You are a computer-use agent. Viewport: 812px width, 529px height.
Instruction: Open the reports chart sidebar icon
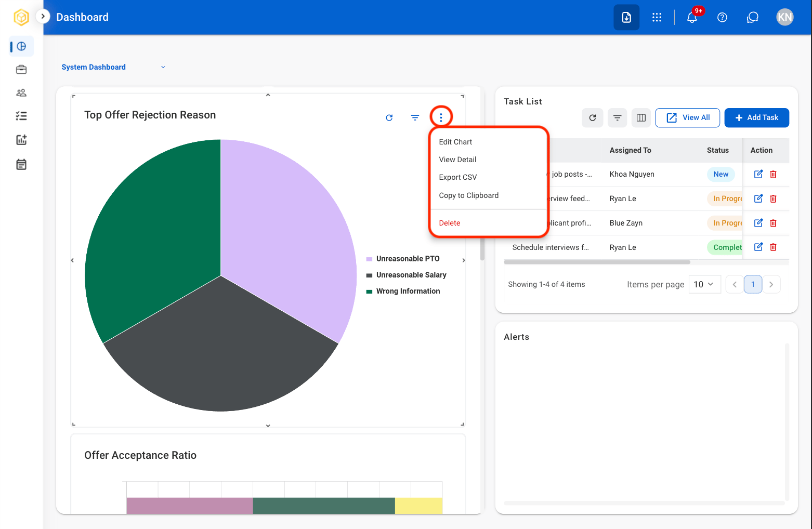click(x=21, y=140)
